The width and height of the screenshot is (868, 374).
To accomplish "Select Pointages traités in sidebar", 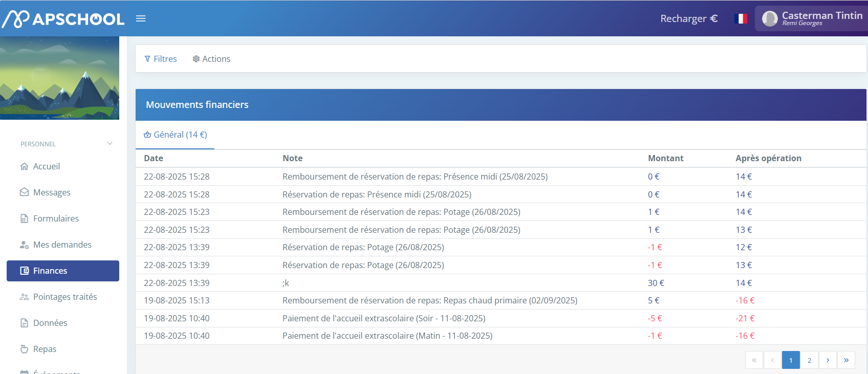I will (65, 297).
